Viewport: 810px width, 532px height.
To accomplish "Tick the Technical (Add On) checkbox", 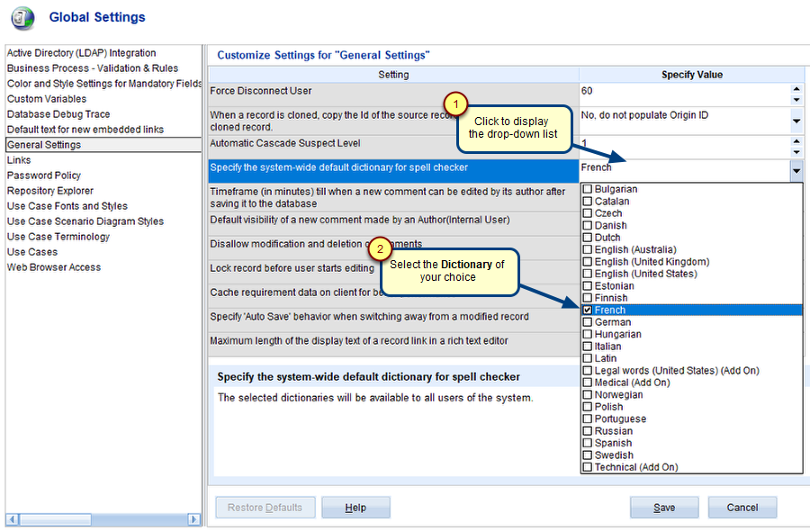I will (588, 467).
